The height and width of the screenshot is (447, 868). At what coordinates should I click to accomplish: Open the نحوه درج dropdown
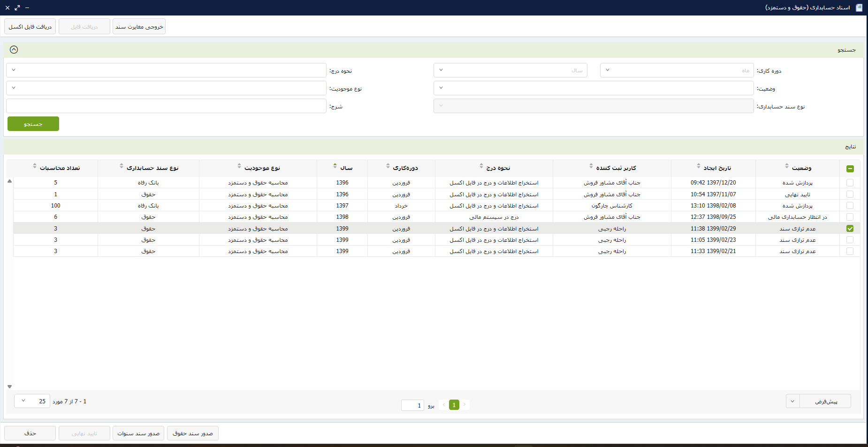coord(166,70)
